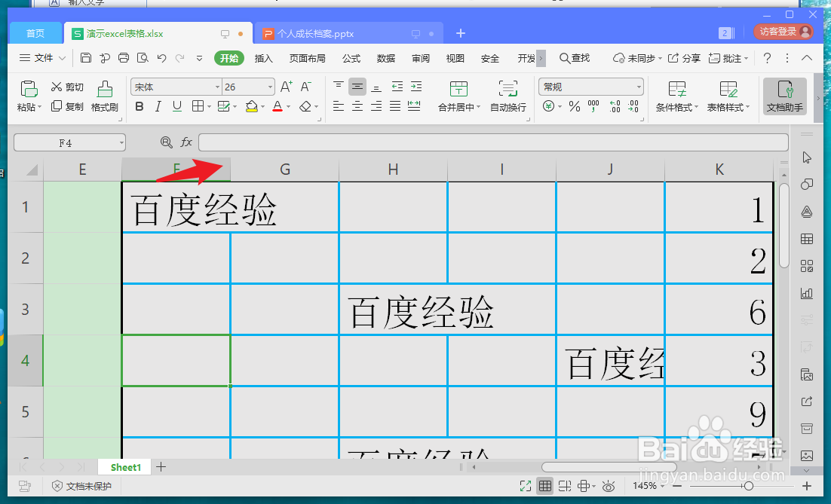The width and height of the screenshot is (831, 504).
Task: Open the 插入 (Insert) tab
Action: [x=263, y=58]
